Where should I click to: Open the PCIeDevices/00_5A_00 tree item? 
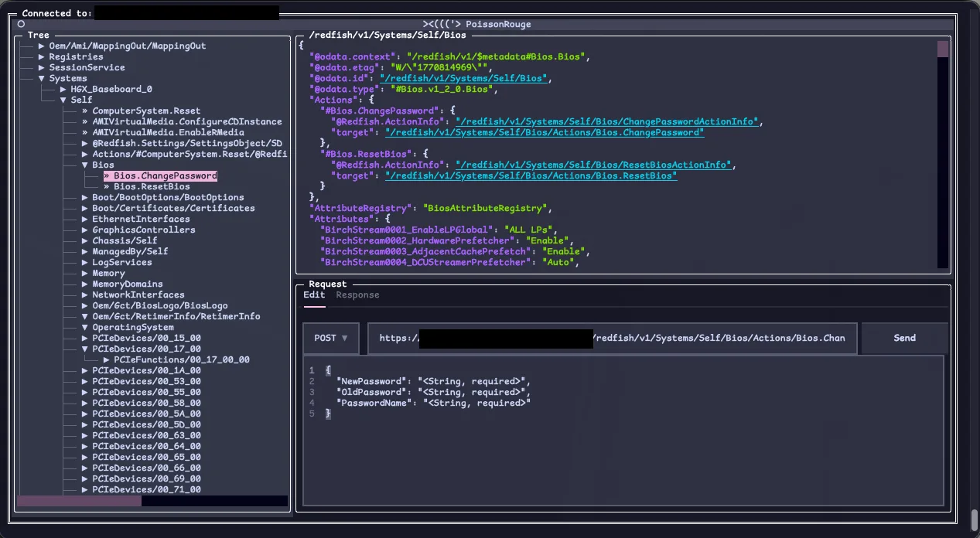[x=146, y=414]
